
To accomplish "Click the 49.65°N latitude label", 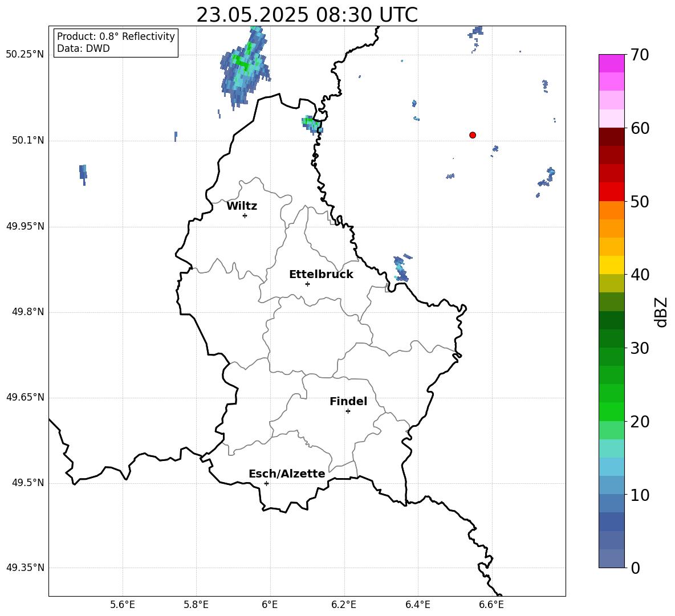I will point(25,397).
